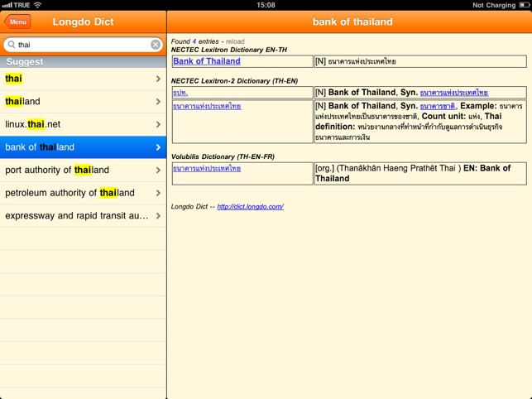Screen dimensions: 532x399
Task: Select 'bank of thailand' suggestion
Action: 83,147
